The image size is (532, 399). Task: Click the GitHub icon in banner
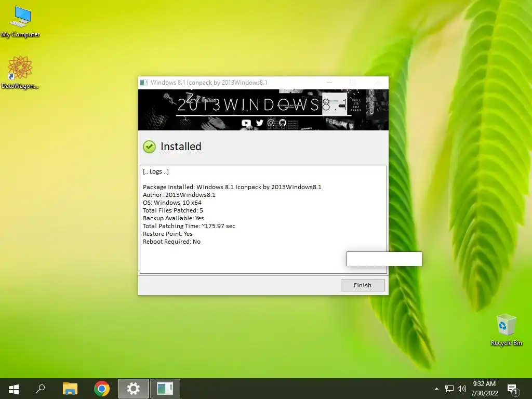[283, 123]
